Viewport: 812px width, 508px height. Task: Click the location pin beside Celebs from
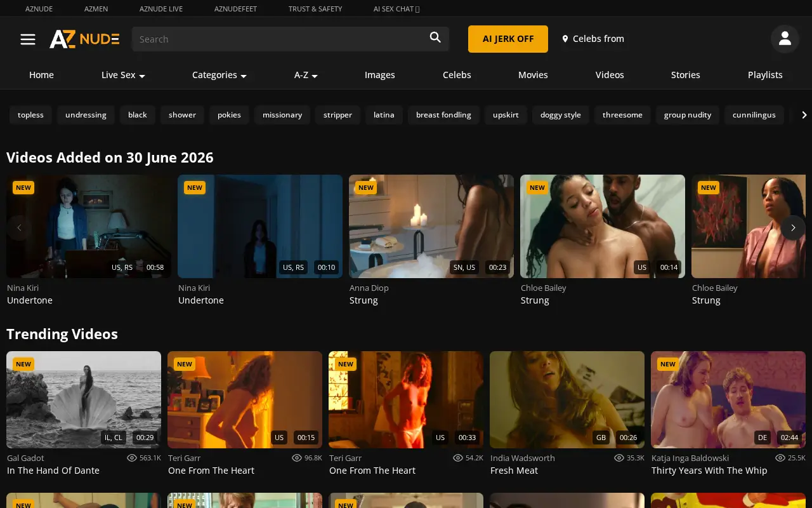click(x=565, y=39)
